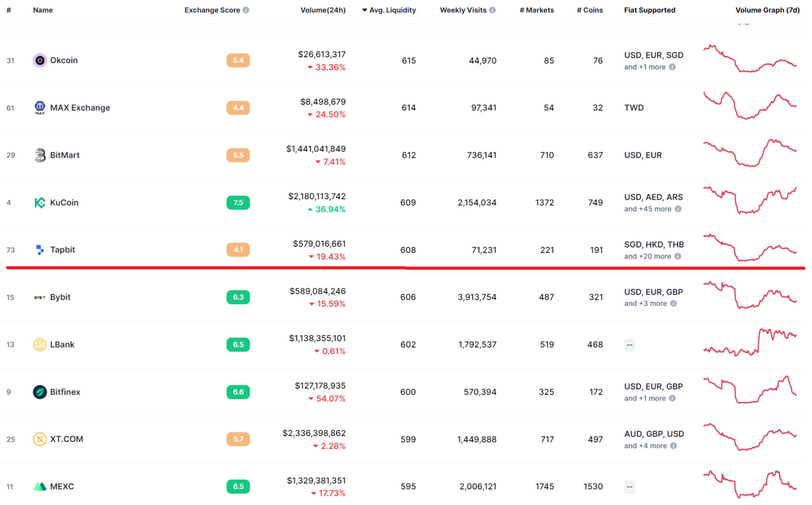Toggle sorting by Volume(24h) column
The image size is (812, 505).
pyautogui.click(x=323, y=10)
